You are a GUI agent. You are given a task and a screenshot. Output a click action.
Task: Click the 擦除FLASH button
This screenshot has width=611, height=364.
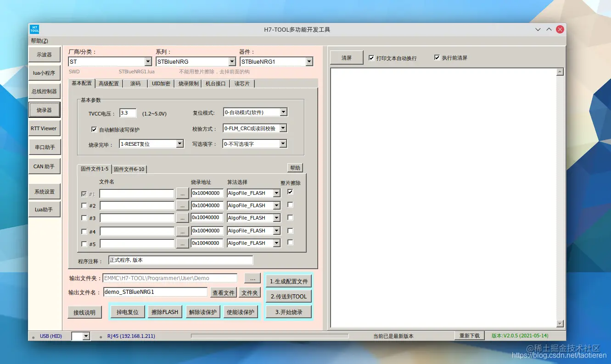coord(165,312)
